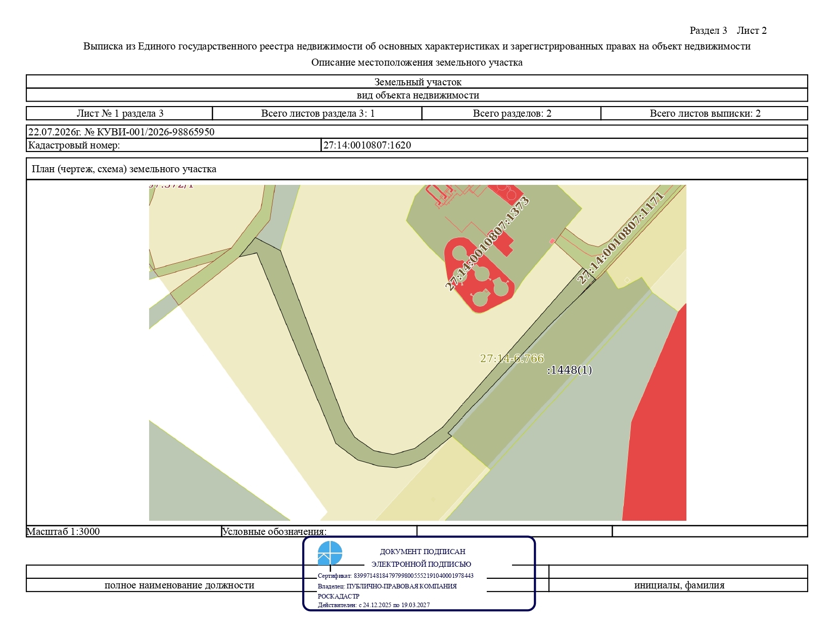The width and height of the screenshot is (834, 644).
Task: Click the text 'Лист 2' in header
Action: coord(752,30)
